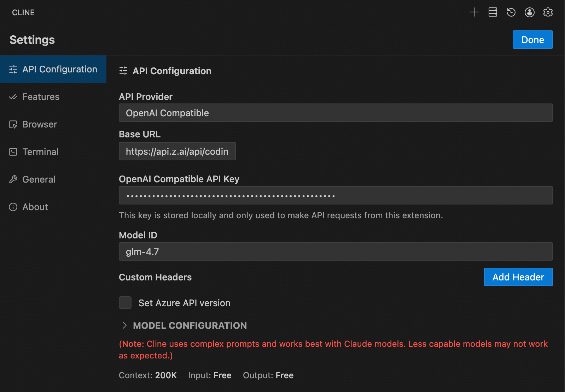This screenshot has height=392, width=565.
Task: Click the Browser sidebar icon
Action: coord(13,124)
